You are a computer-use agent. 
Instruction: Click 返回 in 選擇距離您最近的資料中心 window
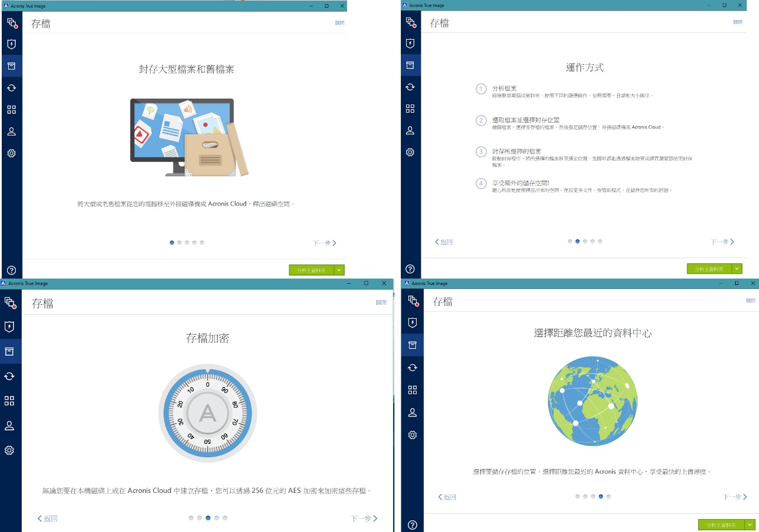point(447,497)
